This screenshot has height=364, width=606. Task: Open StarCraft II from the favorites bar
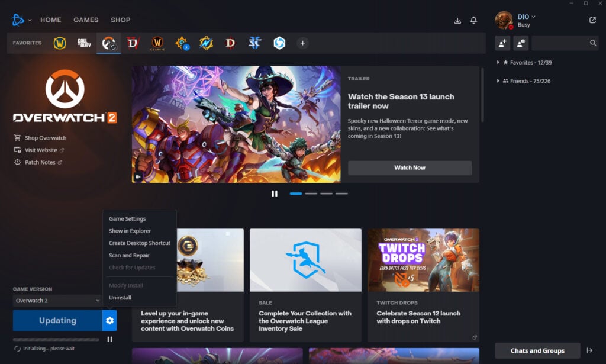coord(254,43)
